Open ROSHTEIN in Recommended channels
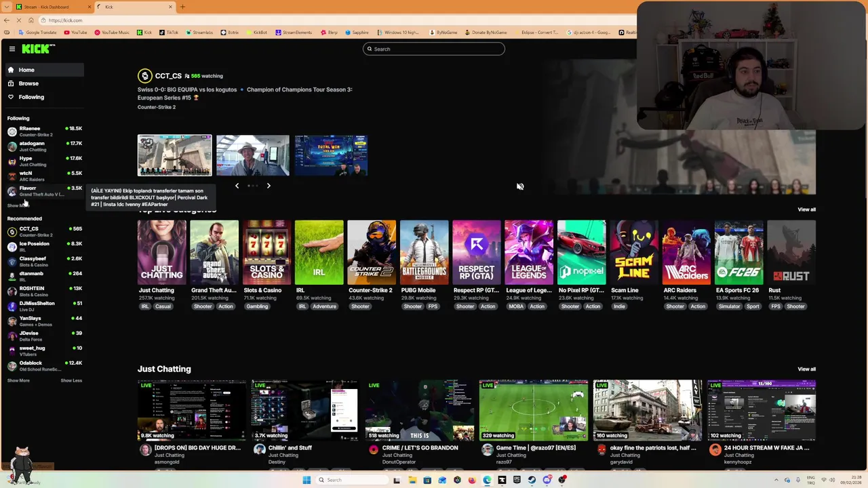Viewport: 868px width, 488px height. (44, 291)
